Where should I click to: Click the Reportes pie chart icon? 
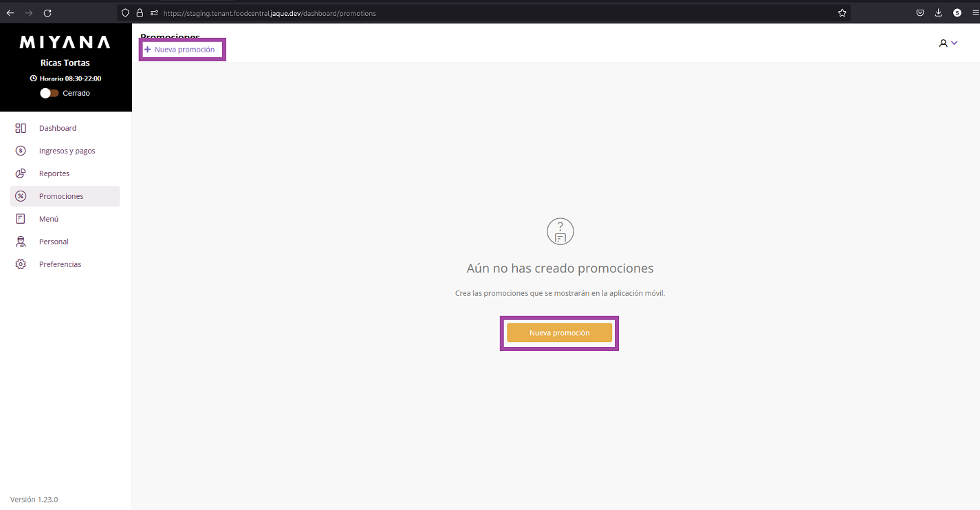(21, 173)
